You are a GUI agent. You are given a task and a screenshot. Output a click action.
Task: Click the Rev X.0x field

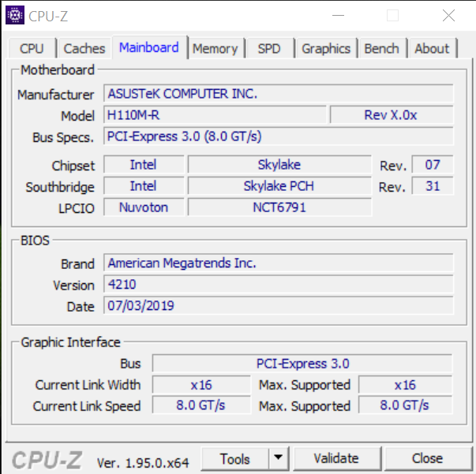[x=392, y=115]
